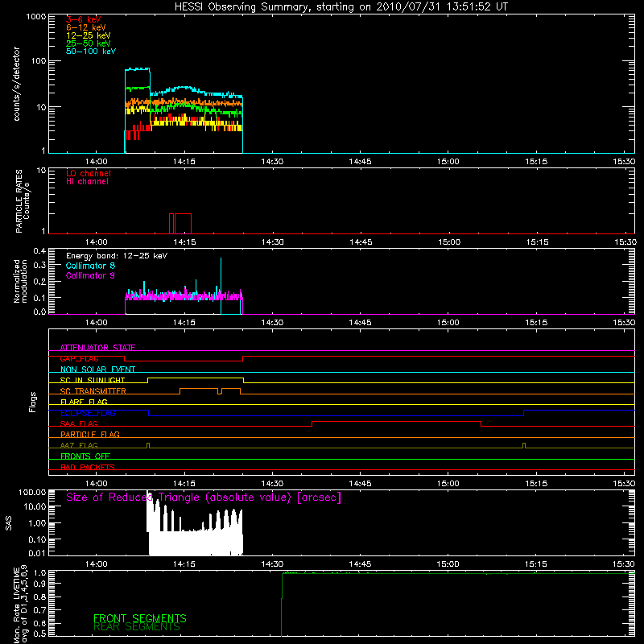Click the HI channel legend label
The width and height of the screenshot is (644, 644).
click(87, 182)
